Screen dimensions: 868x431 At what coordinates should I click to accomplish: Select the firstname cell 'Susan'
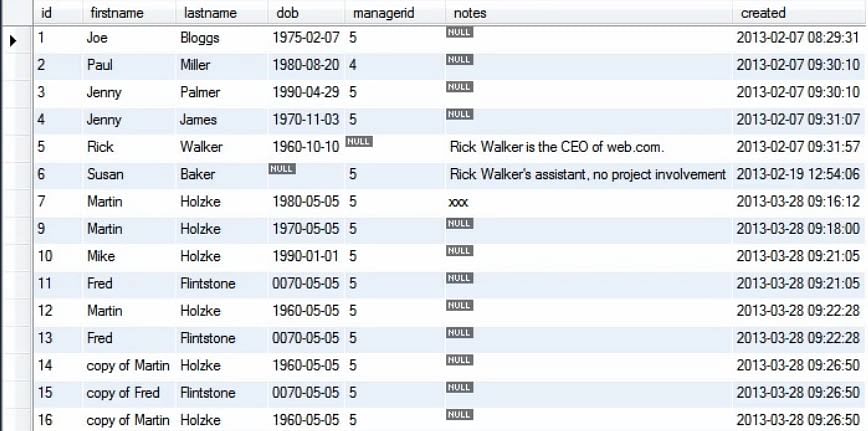coord(105,174)
